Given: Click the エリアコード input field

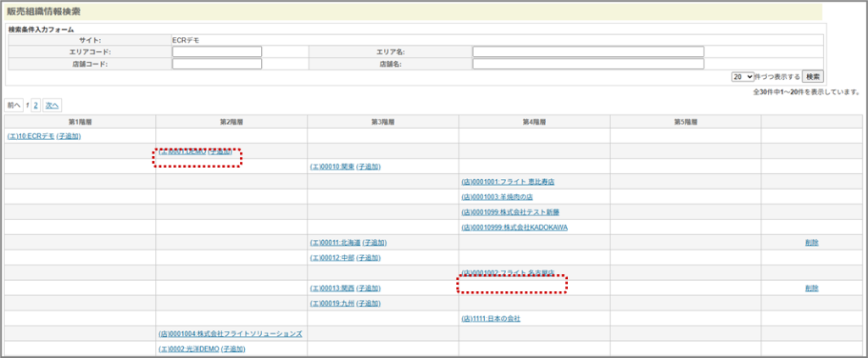Looking at the screenshot, I should coord(217,52).
